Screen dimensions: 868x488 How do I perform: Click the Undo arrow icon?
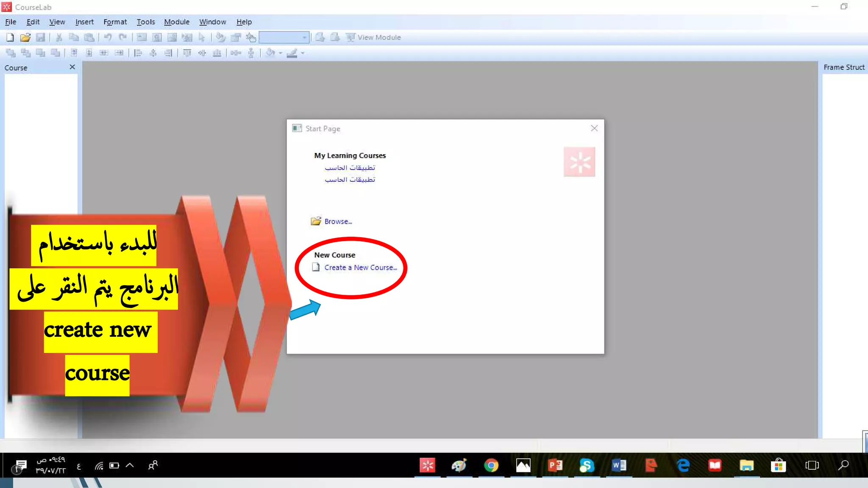108,37
